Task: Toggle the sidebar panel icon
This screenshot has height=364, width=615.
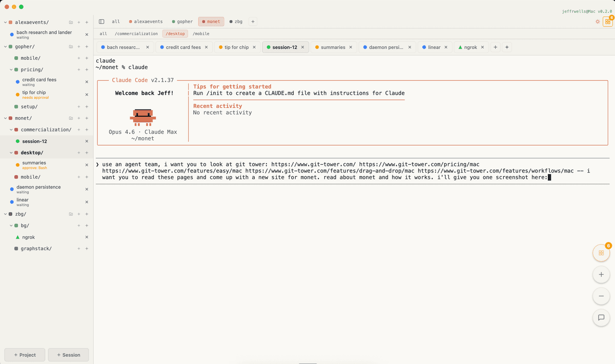Action: (x=101, y=21)
